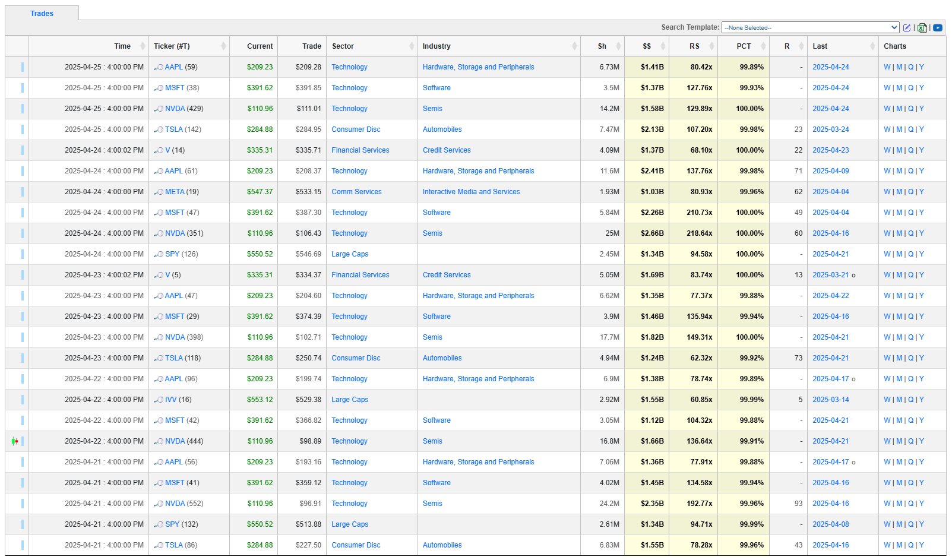Open Large Caps sector on IVV (16) row
The height and width of the screenshot is (560, 952).
350,400
